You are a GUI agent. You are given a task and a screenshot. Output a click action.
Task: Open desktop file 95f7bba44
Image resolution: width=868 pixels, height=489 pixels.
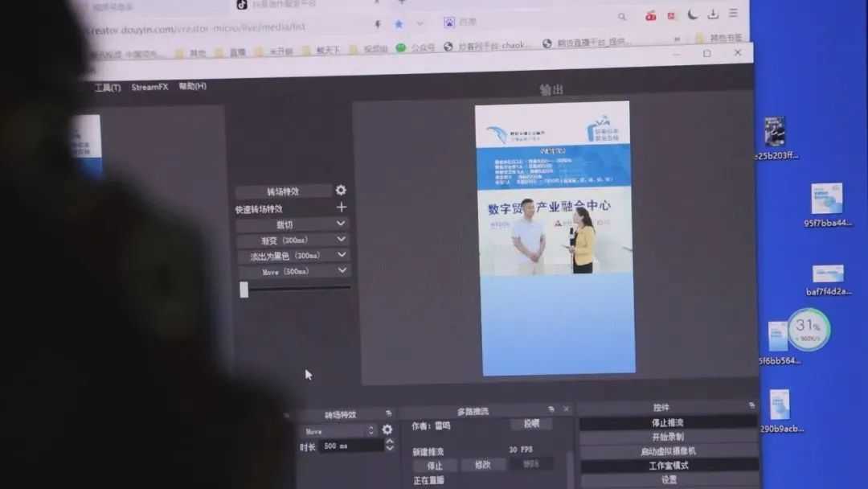827,205
